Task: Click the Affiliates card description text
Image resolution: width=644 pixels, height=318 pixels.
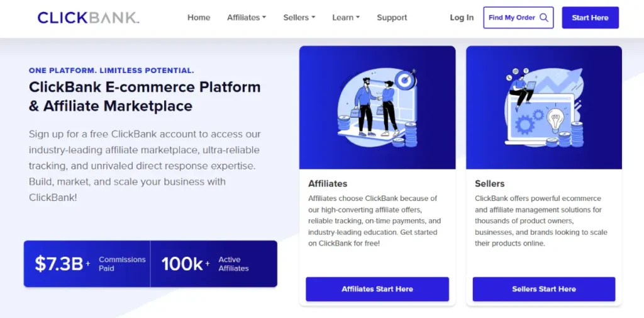Action: (374, 221)
